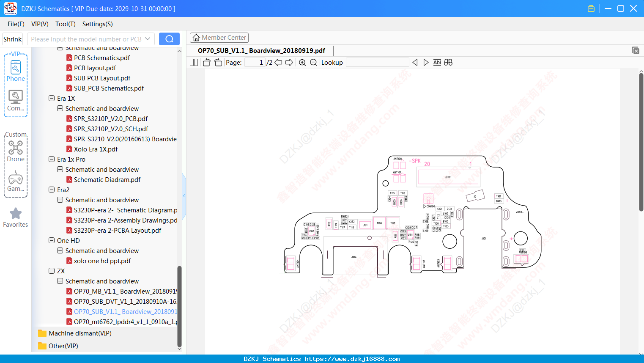Open OP70_mt6762_lpddr4 file
This screenshot has width=644, height=363.
point(122,322)
